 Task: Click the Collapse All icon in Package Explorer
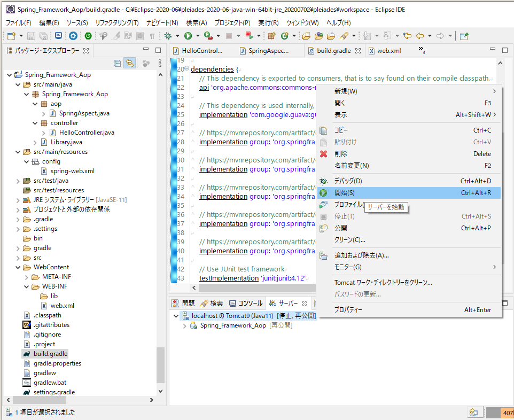click(117, 63)
